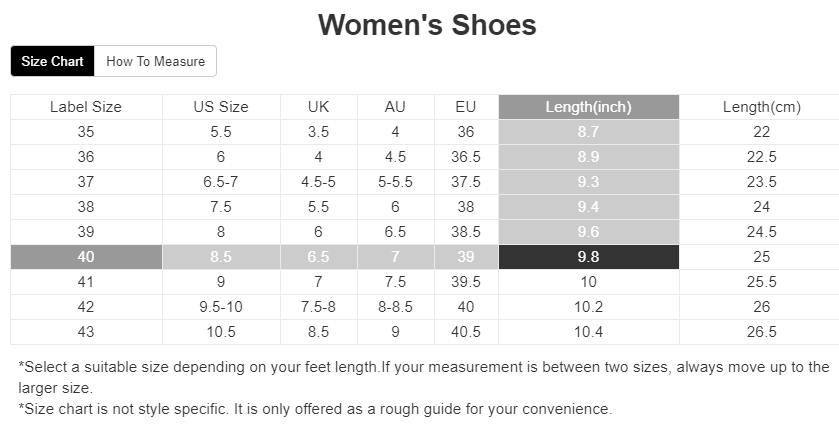Select the 10.2 inch length cell

589,307
